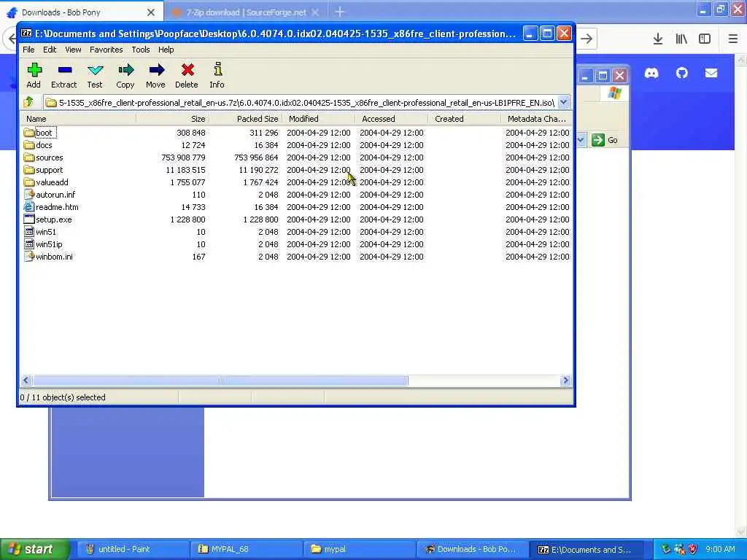Click the GitHub icon on web page
Viewport: 747px width, 560px height.
(682, 73)
